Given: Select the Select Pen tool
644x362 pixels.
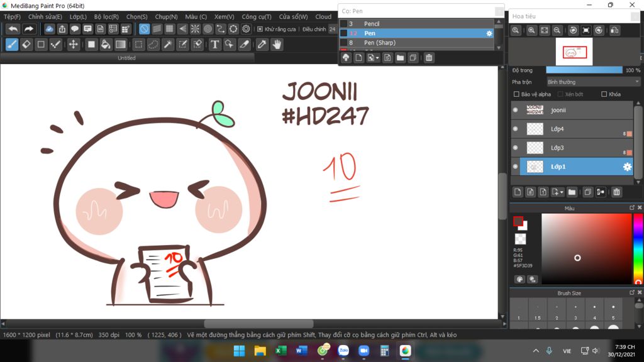Looking at the screenshot, I should (183, 45).
